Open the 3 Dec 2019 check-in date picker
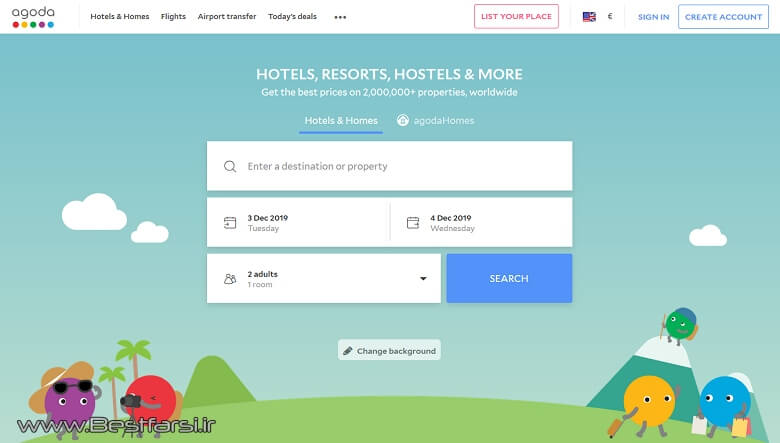The width and height of the screenshot is (780, 443). pos(298,222)
